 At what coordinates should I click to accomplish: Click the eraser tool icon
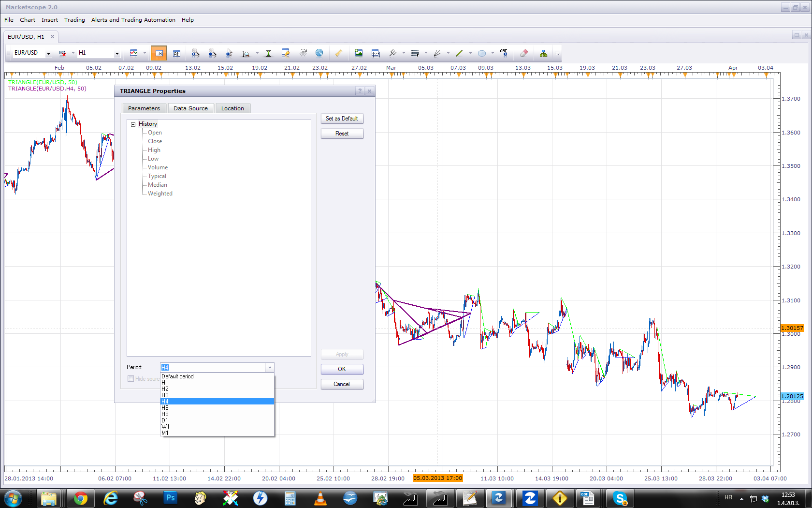point(523,53)
